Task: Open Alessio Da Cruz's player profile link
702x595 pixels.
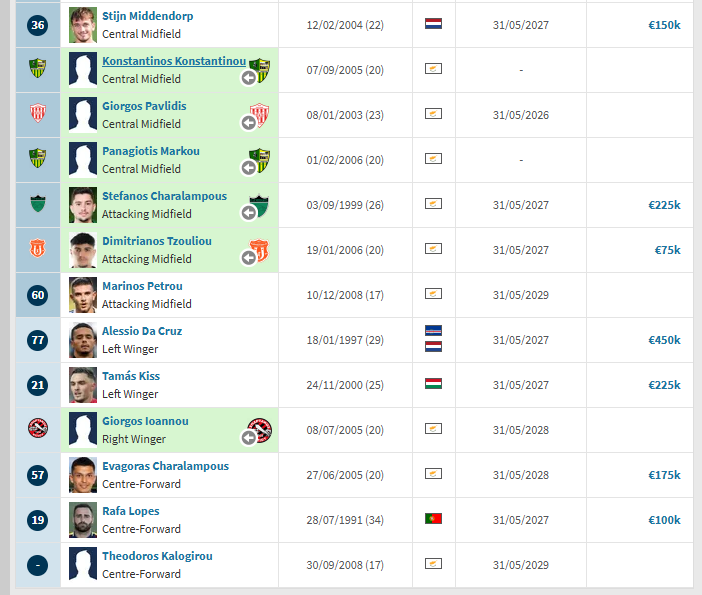Action: (x=142, y=331)
